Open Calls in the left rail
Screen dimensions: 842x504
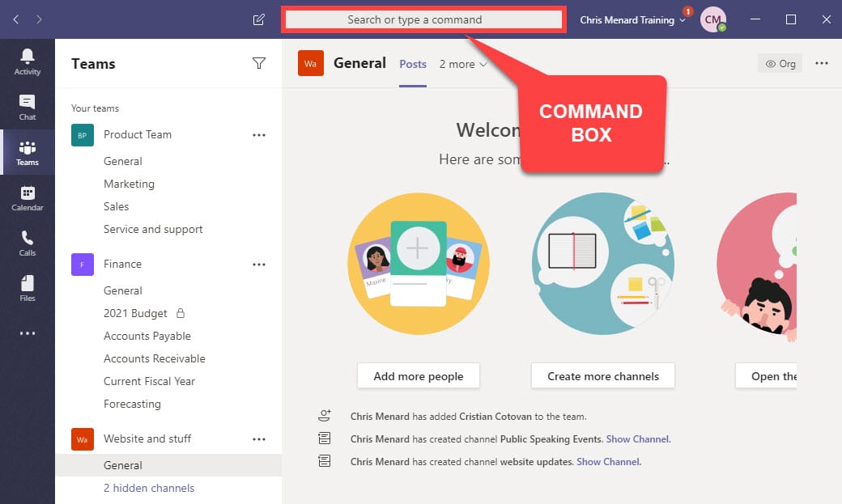click(x=28, y=243)
